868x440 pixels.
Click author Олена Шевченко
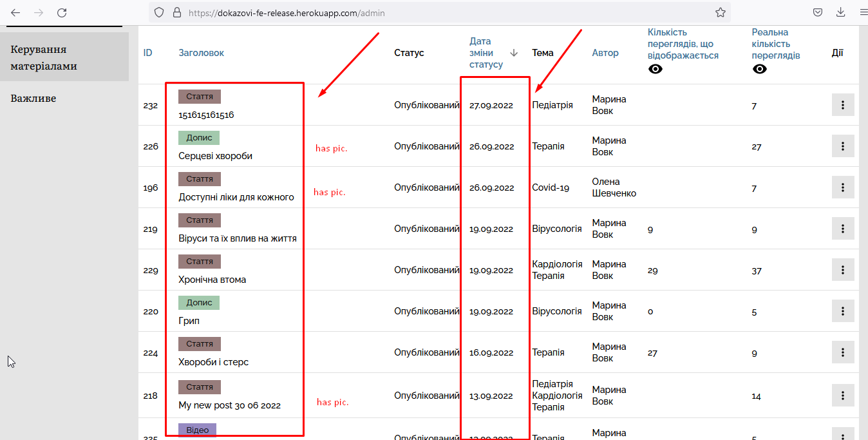614,187
